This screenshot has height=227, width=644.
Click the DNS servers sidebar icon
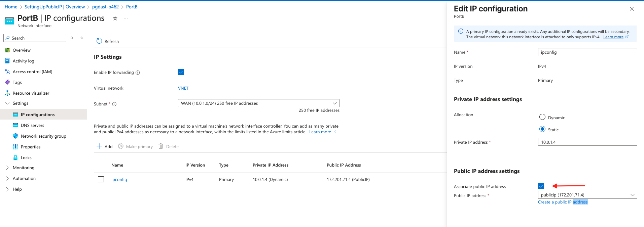click(x=15, y=125)
